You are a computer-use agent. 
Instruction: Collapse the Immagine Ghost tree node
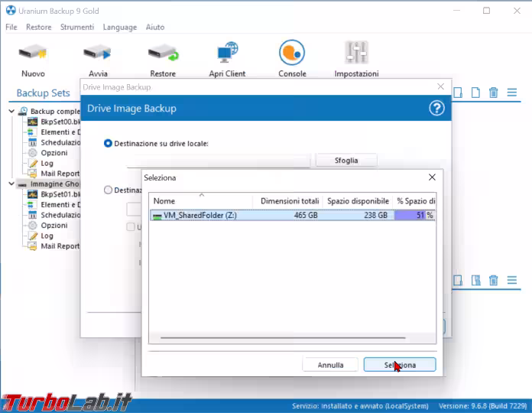(11, 184)
